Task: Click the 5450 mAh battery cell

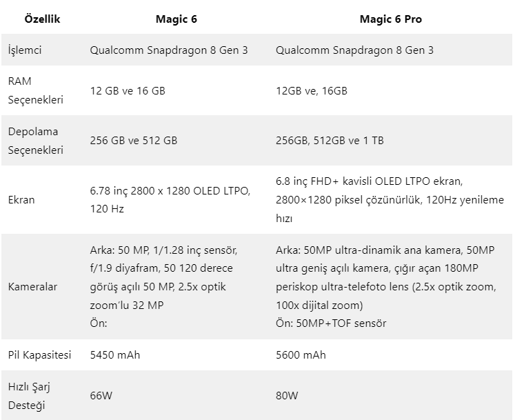Action: [x=116, y=354]
